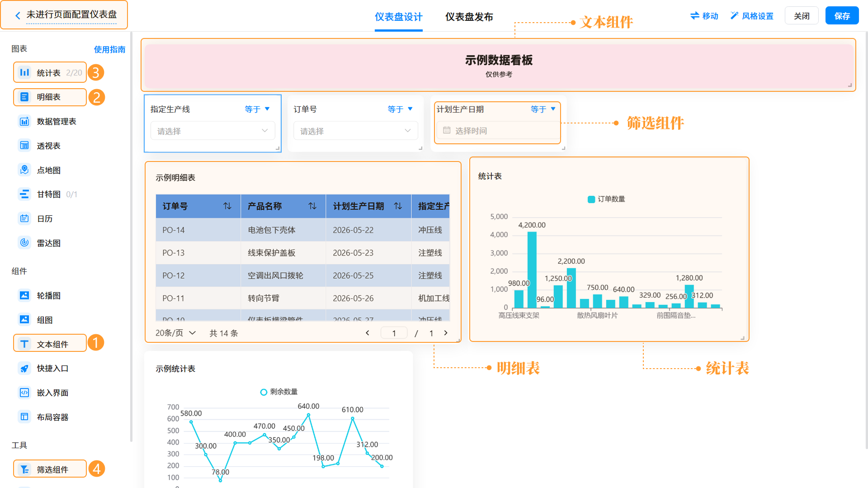Select the 统计表 chart icon
Screen dimensions: 868x488
(24, 72)
